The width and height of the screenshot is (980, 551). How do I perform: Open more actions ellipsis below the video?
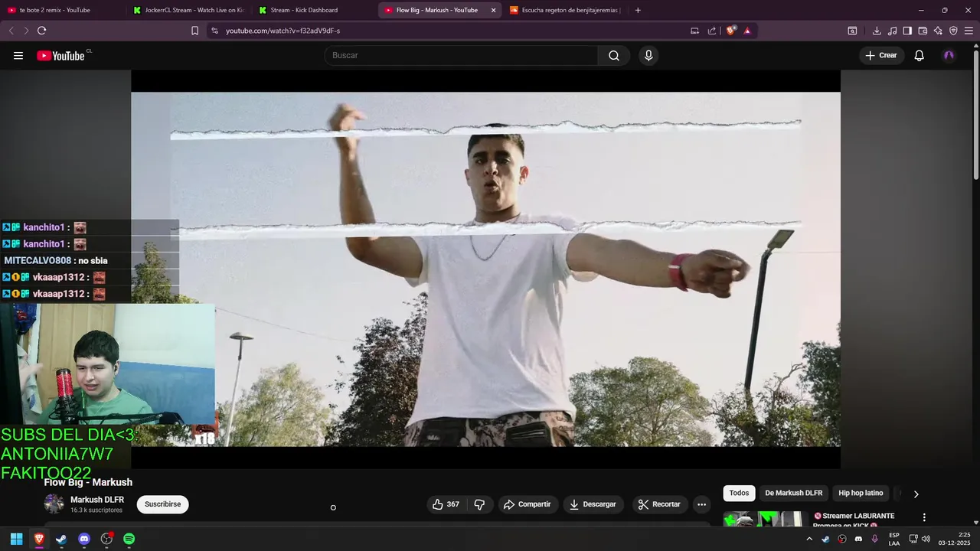[x=701, y=504]
